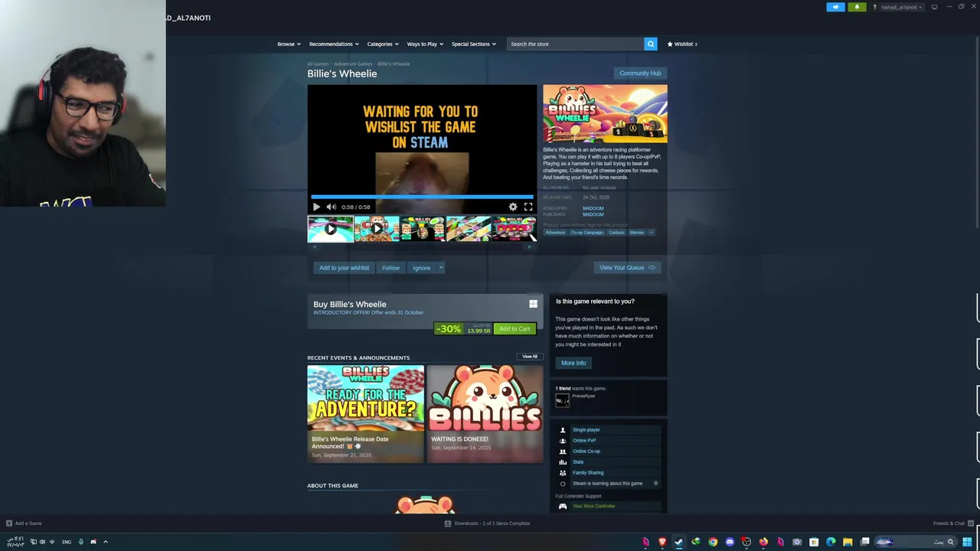The height and width of the screenshot is (551, 980).
Task: Click the Windows Start button
Action: point(967,542)
